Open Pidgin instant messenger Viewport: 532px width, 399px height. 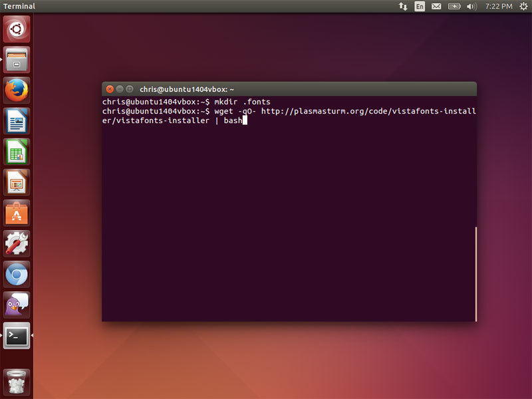point(17,305)
